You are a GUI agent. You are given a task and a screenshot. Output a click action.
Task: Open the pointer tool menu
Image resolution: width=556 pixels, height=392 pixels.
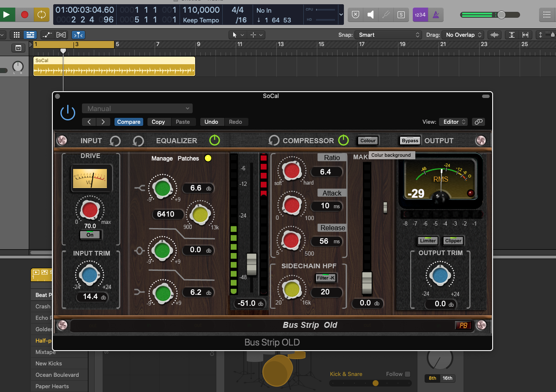[238, 35]
